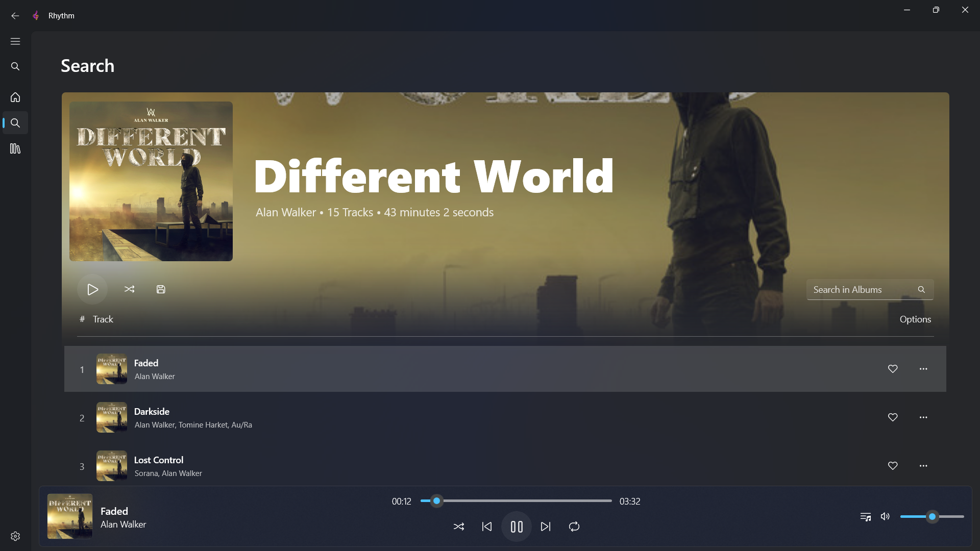The height and width of the screenshot is (551, 980).
Task: Pause the current song
Action: [x=517, y=527]
